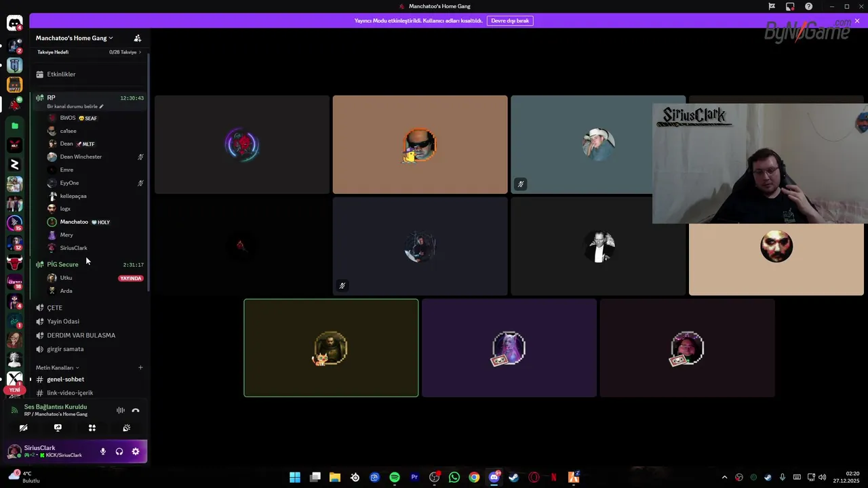Open Discord inbox icon in title bar
The image size is (868, 488).
(790, 6)
